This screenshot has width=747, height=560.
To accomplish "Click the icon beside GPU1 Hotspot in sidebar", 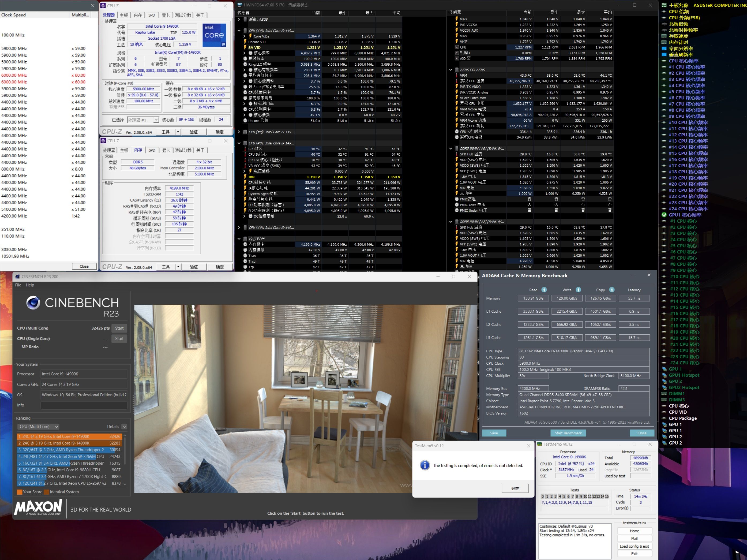I will (664, 375).
